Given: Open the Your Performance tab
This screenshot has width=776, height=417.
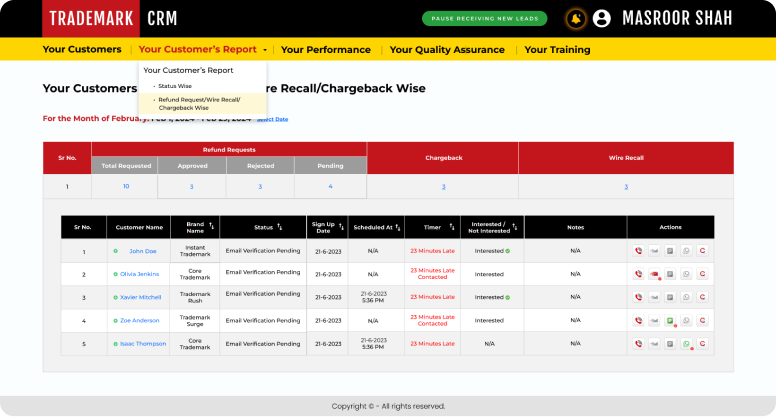Looking at the screenshot, I should [x=325, y=49].
